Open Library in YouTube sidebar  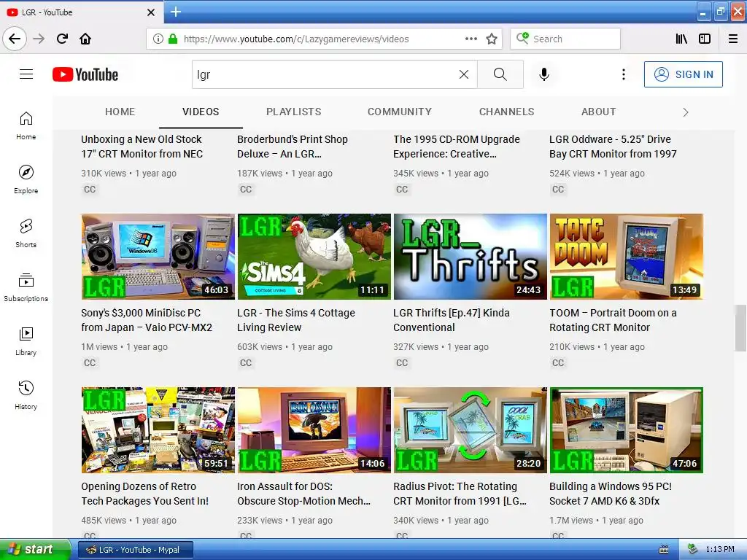26,341
